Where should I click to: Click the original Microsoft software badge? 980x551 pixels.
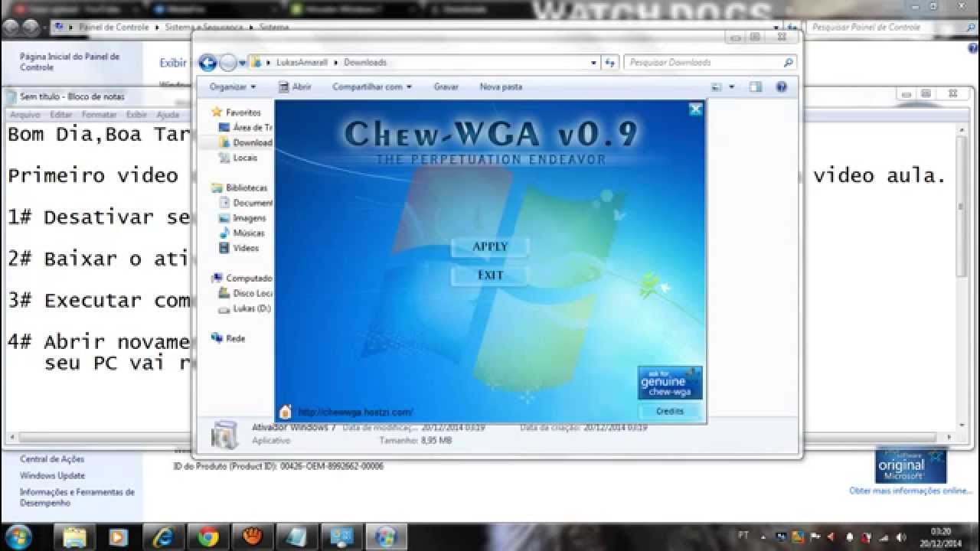click(x=911, y=465)
